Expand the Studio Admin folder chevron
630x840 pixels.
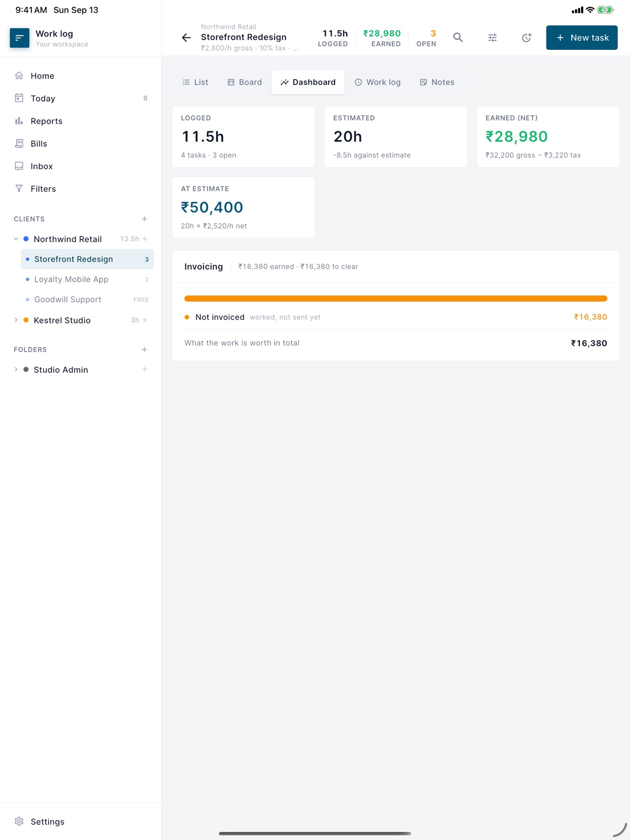[x=16, y=370]
